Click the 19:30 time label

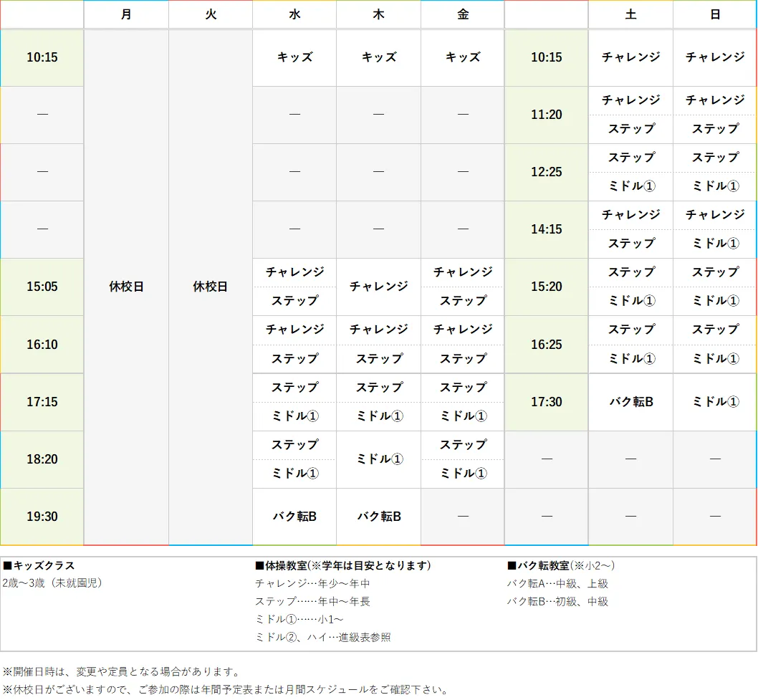(42, 516)
